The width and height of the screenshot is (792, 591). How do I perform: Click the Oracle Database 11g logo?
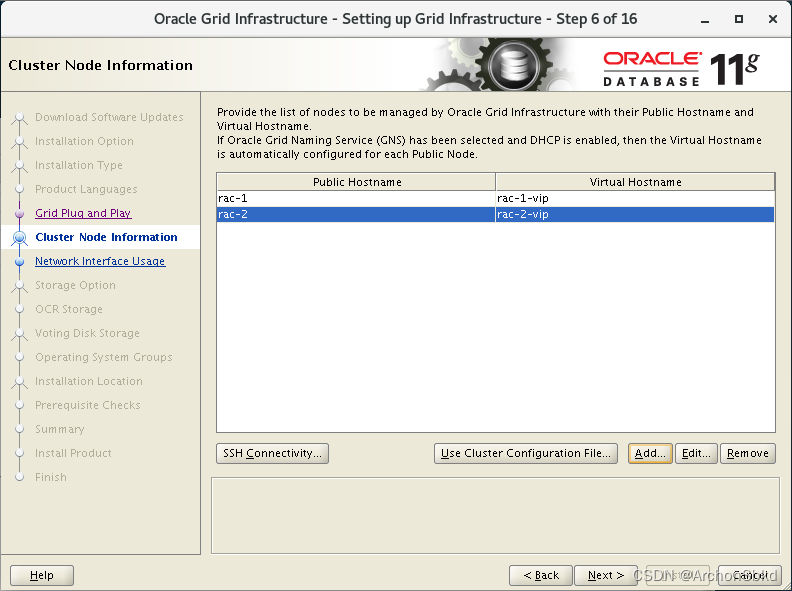click(680, 69)
